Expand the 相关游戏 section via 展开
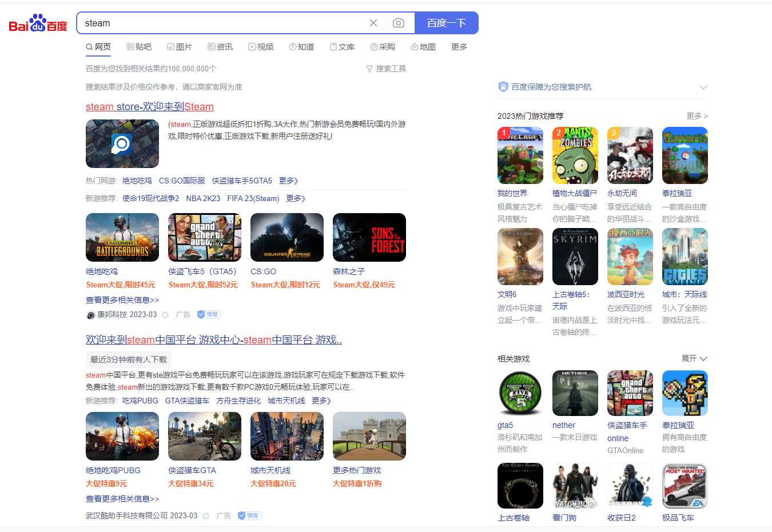The image size is (772, 532). point(694,358)
